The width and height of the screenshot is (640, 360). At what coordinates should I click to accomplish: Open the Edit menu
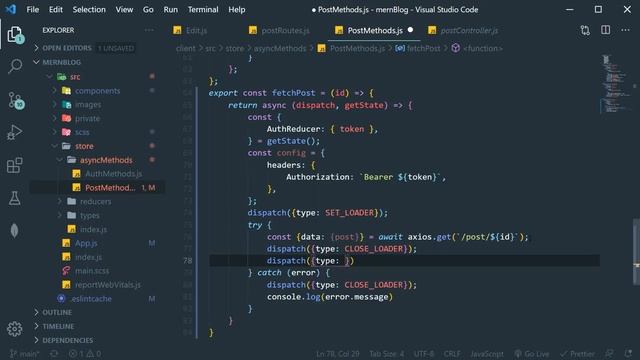click(x=56, y=9)
